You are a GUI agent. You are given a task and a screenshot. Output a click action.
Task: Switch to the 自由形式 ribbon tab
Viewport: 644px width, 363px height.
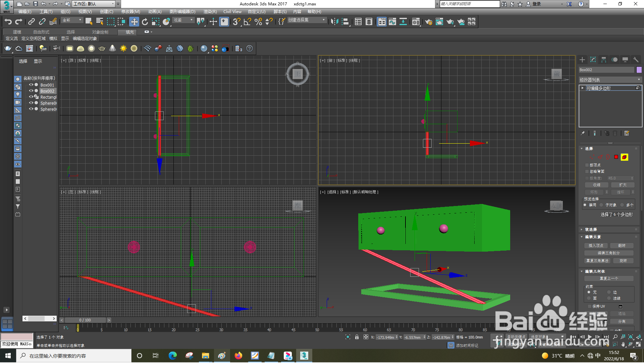click(x=41, y=32)
